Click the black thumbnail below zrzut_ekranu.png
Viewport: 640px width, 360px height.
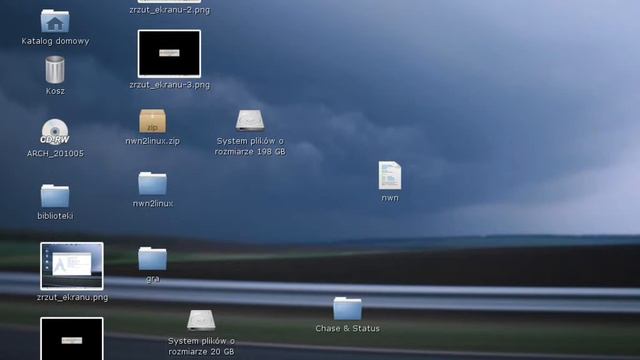(x=72, y=339)
